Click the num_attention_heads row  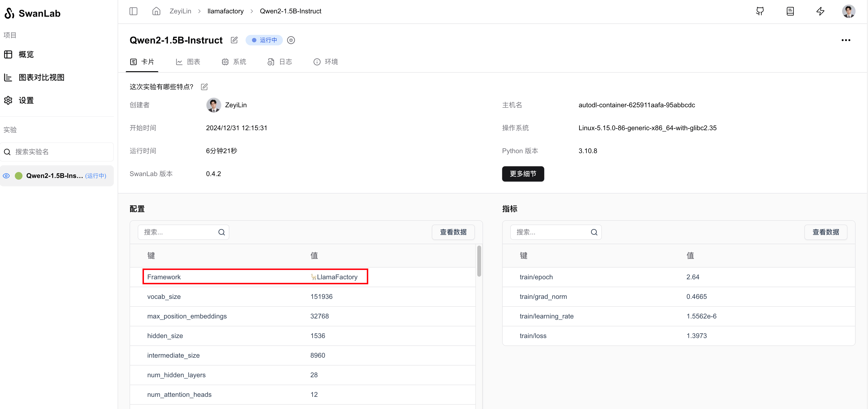(x=302, y=394)
